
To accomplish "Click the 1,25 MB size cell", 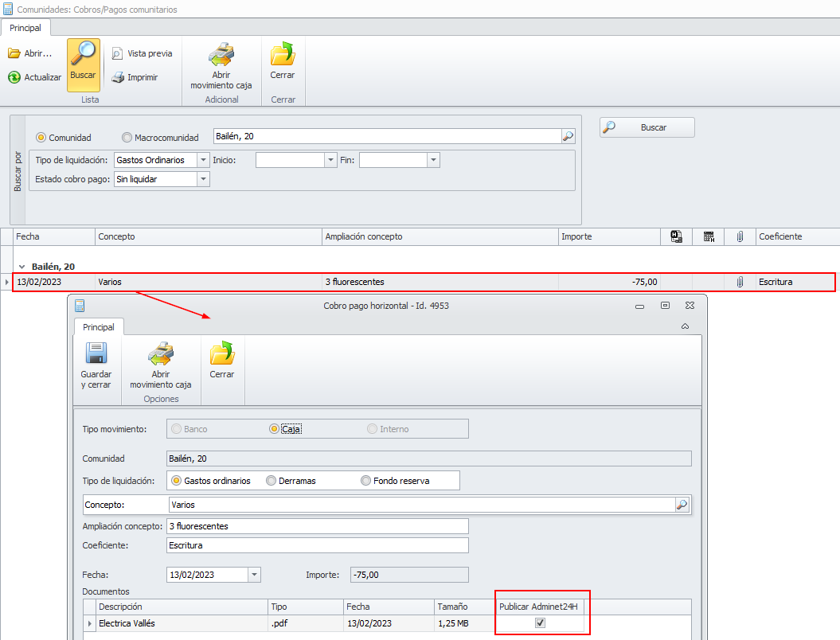I will 465,623.
